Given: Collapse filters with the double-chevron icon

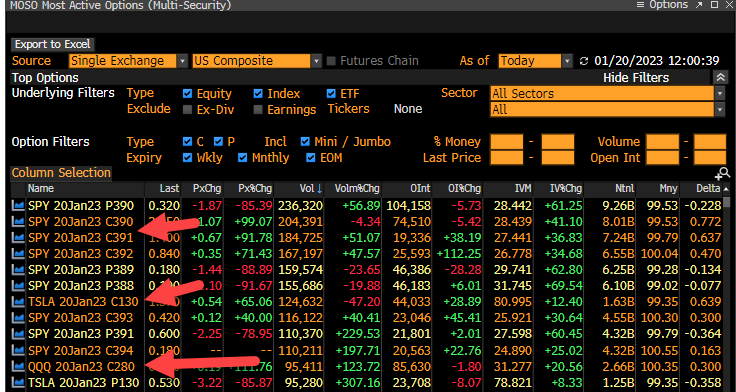Looking at the screenshot, I should pyautogui.click(x=720, y=77).
